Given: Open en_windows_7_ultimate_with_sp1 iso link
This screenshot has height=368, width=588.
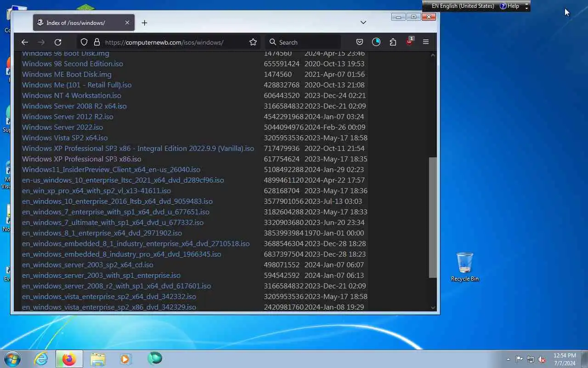Looking at the screenshot, I should pos(113,223).
